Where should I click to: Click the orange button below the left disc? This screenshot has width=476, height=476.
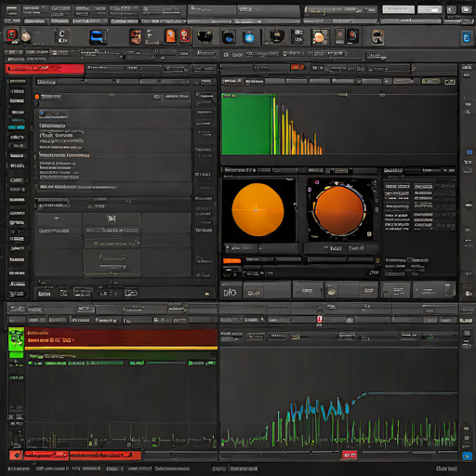pyautogui.click(x=231, y=260)
